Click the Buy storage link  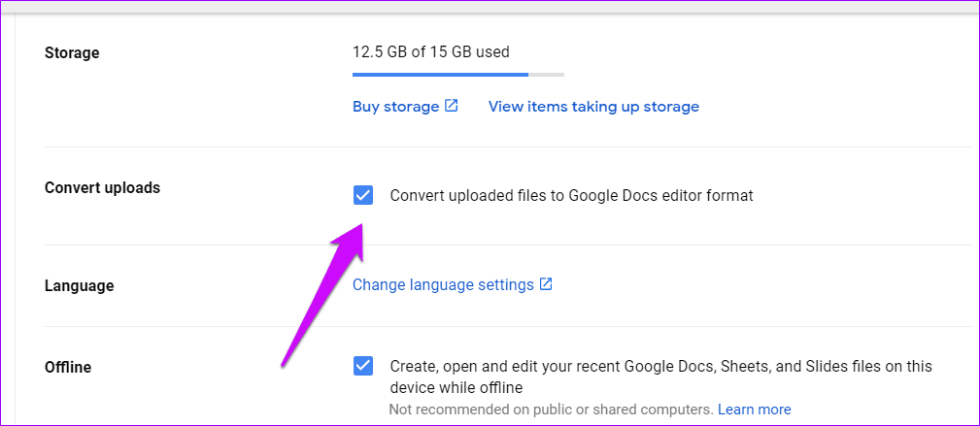click(x=395, y=107)
